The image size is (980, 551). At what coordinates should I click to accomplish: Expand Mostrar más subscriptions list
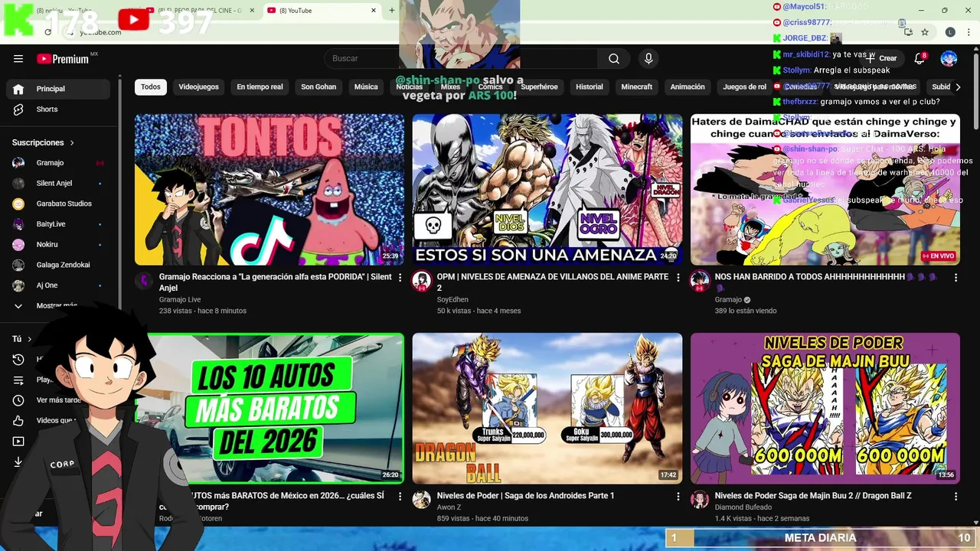[x=58, y=306]
